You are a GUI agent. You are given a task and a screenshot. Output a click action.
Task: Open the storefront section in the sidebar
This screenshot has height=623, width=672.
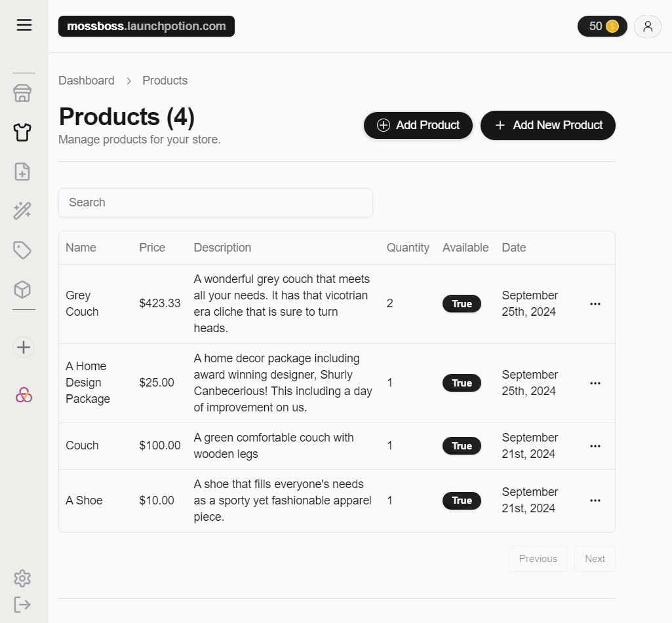pos(22,93)
